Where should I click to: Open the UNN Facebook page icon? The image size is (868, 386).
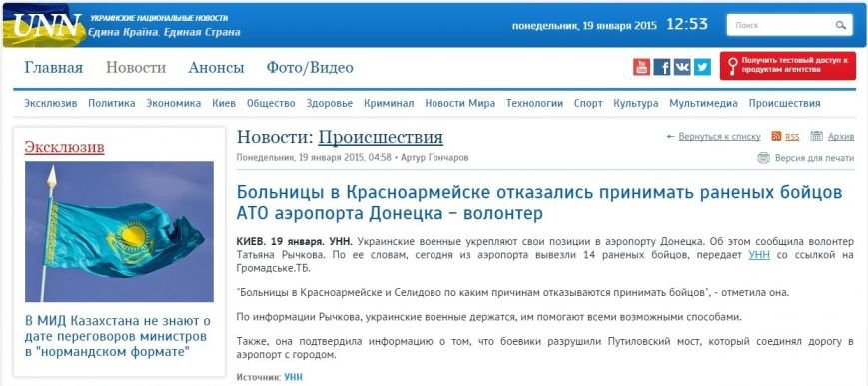coord(662,67)
